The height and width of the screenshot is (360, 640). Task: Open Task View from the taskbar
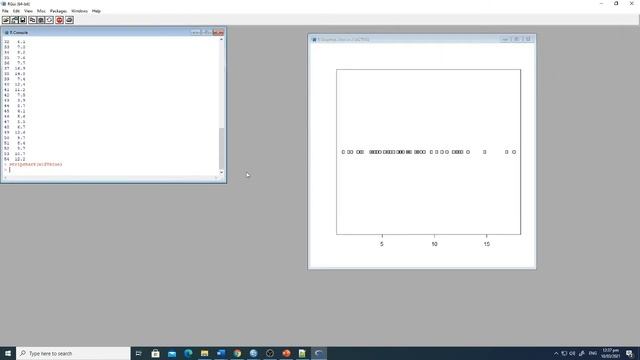139,353
